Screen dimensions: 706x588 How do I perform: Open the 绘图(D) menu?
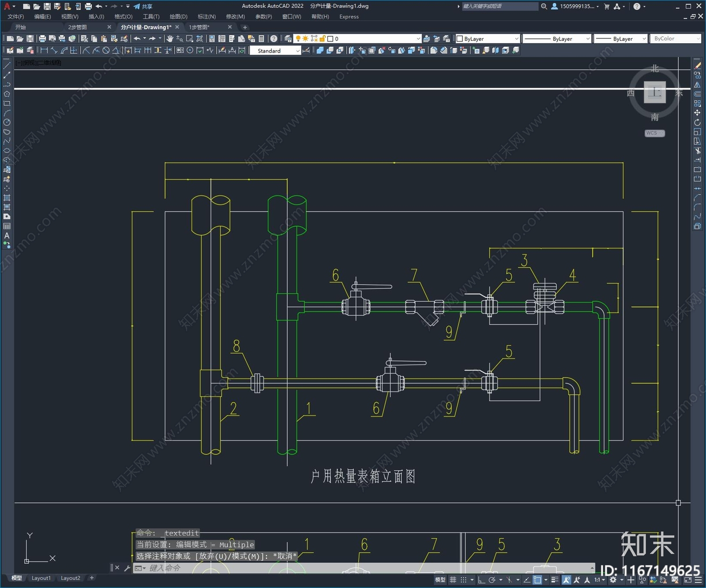[179, 17]
